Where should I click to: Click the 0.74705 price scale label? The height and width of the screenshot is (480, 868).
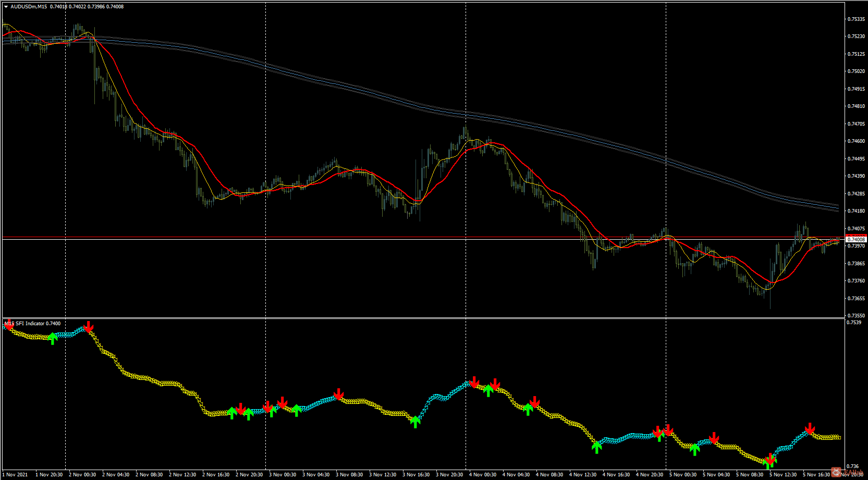[x=857, y=124]
